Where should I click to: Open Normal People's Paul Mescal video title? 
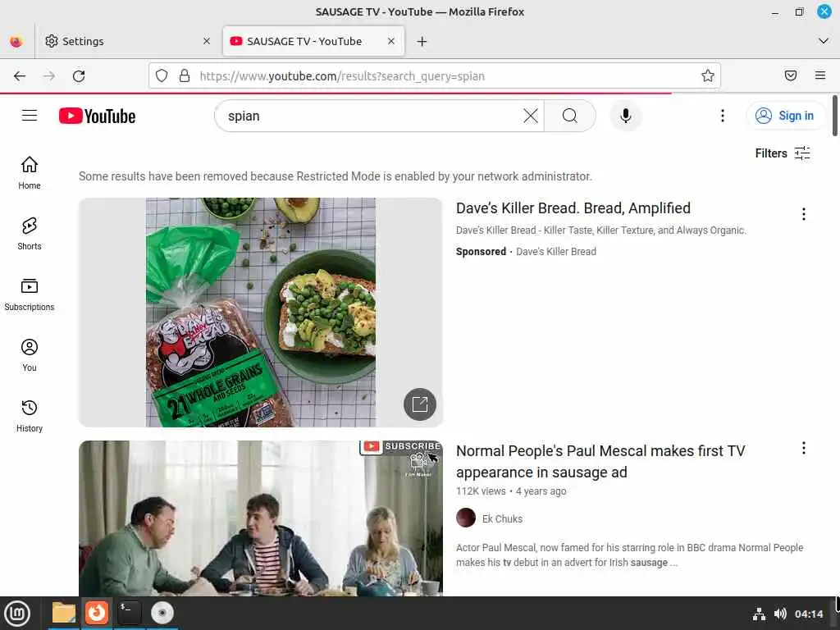tap(600, 461)
